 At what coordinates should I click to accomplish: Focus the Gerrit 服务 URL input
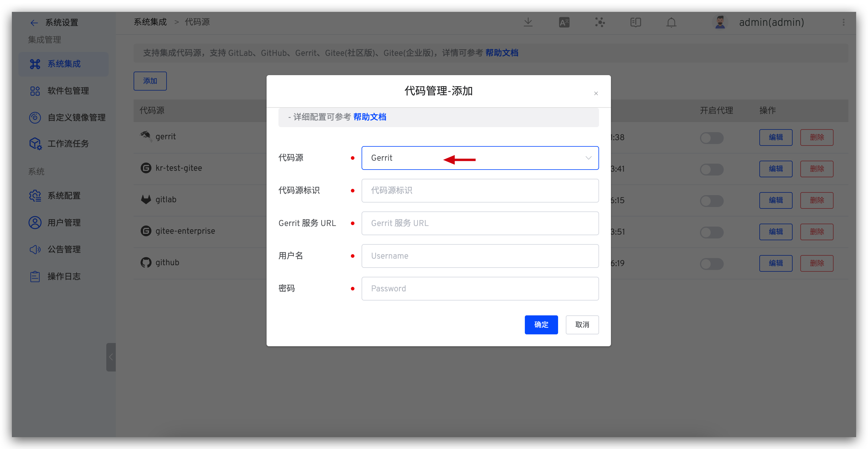click(x=480, y=223)
